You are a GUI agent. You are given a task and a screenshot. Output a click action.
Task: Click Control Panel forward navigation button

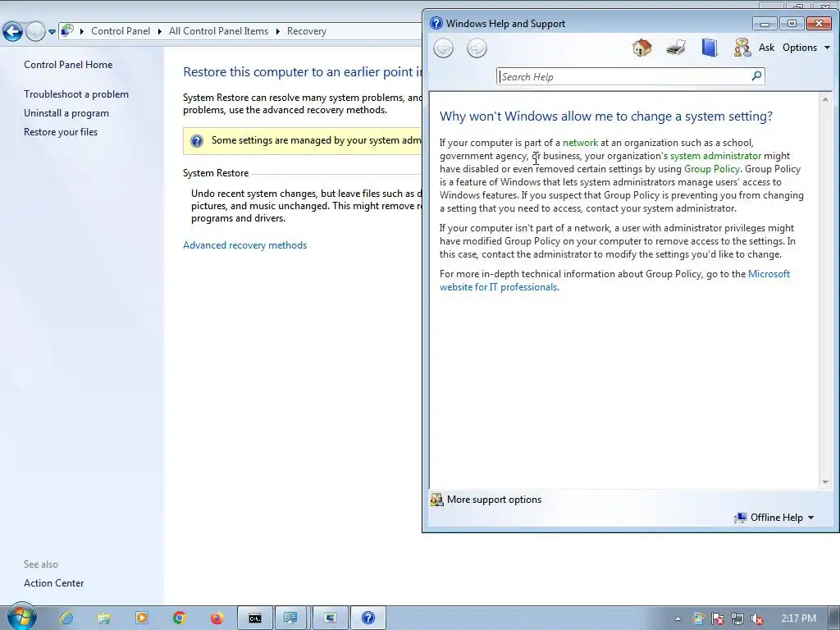(x=34, y=31)
